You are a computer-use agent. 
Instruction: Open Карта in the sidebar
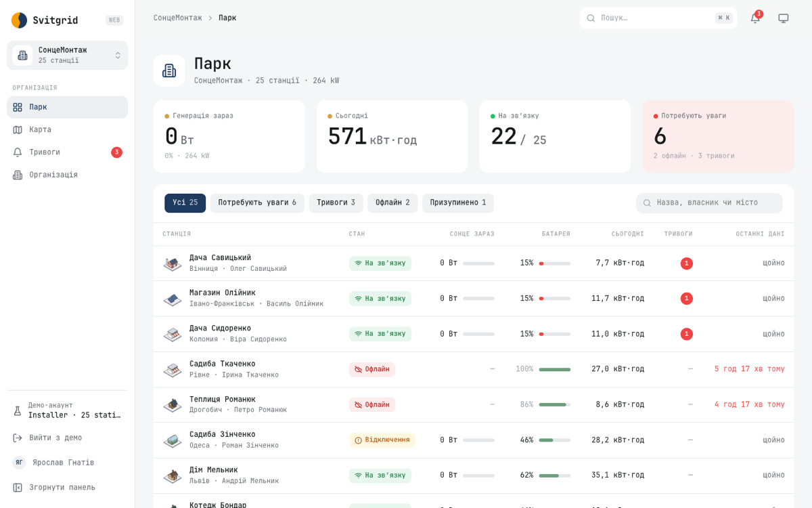pos(68,129)
